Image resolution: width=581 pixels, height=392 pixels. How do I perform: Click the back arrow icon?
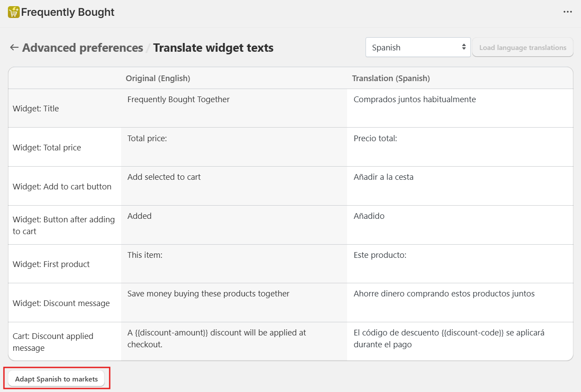14,47
